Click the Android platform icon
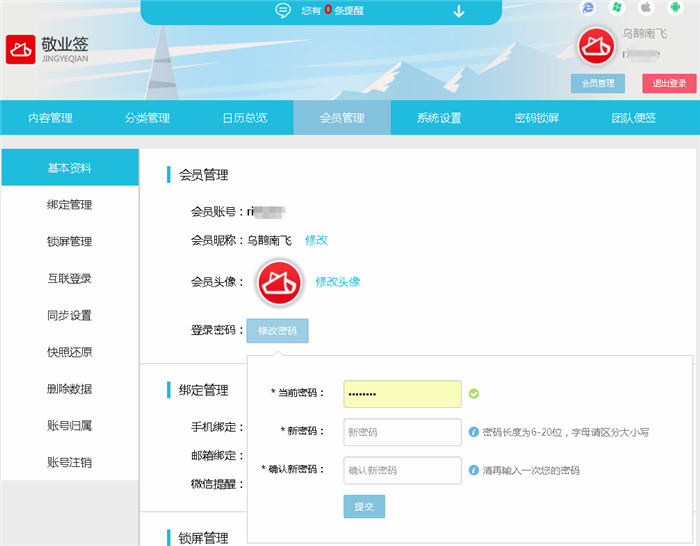This screenshot has height=546, width=700. 674,8
